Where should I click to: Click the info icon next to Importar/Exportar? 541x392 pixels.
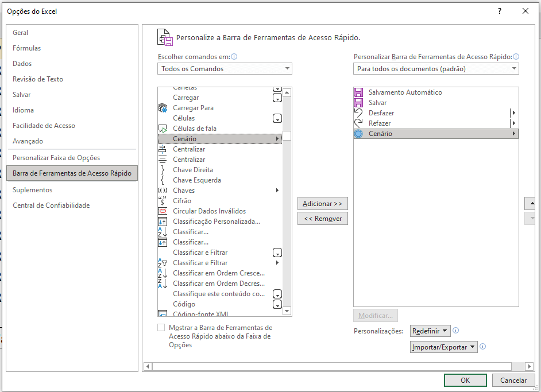(482, 347)
